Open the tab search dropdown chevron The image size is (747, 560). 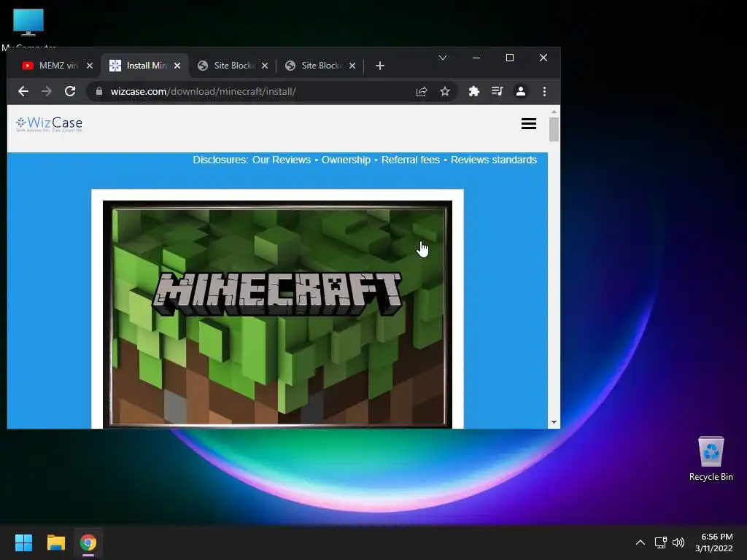(x=443, y=58)
